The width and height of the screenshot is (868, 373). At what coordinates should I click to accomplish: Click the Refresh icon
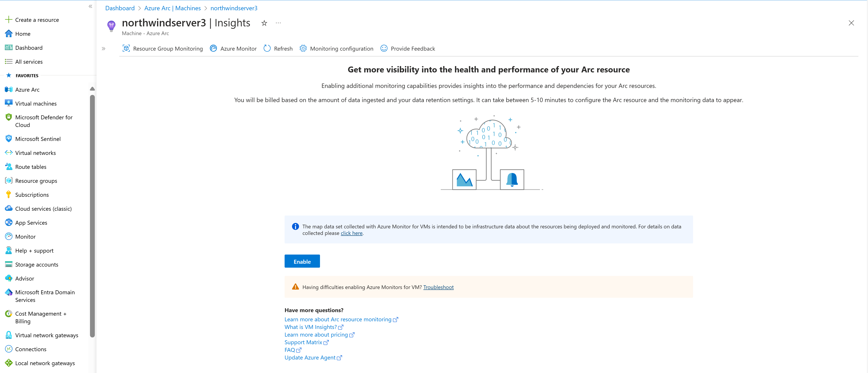[267, 48]
